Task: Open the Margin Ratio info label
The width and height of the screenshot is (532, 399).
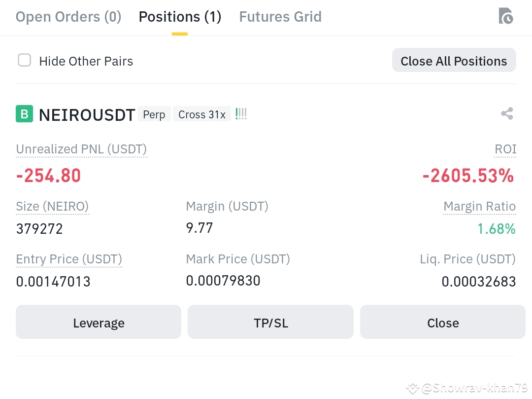Action: [x=479, y=207]
